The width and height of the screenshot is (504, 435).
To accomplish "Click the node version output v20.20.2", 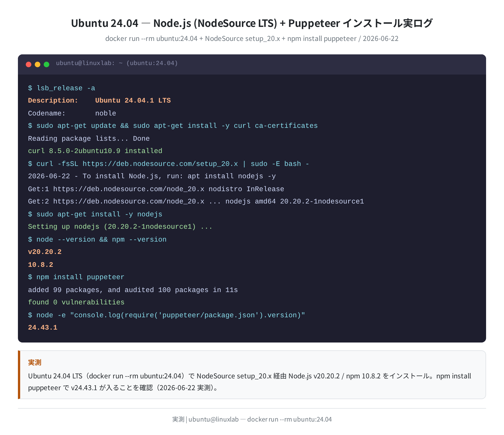I will click(45, 252).
